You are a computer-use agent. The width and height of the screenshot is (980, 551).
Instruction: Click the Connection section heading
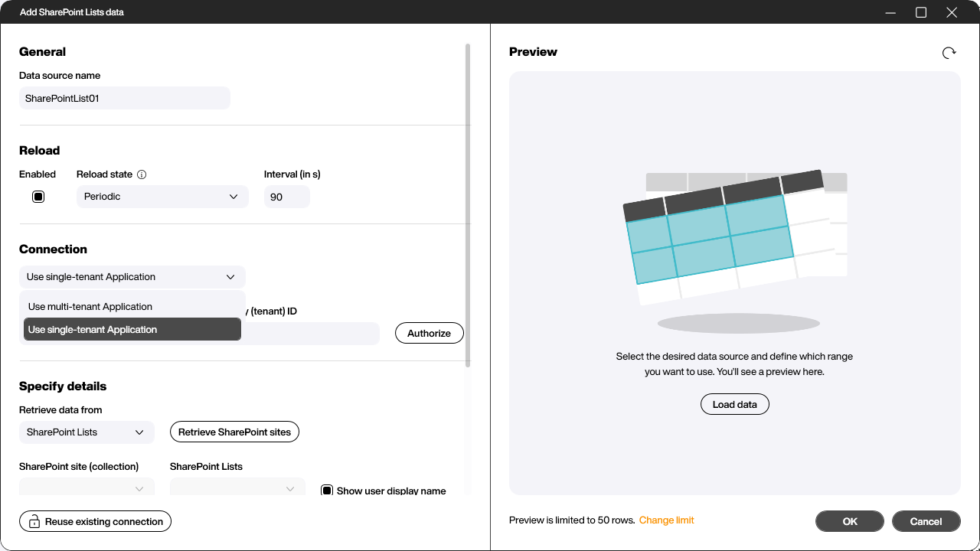tap(53, 249)
